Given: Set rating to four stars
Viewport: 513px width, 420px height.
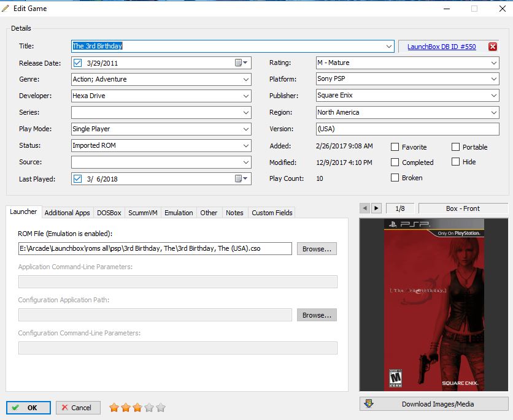Looking at the screenshot, I should [149, 407].
